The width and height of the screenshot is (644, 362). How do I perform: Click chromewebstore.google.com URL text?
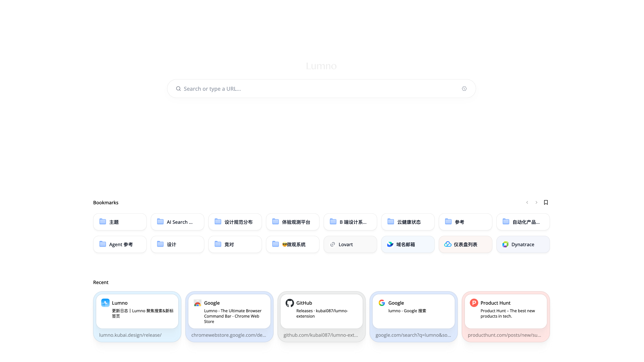pyautogui.click(x=228, y=335)
